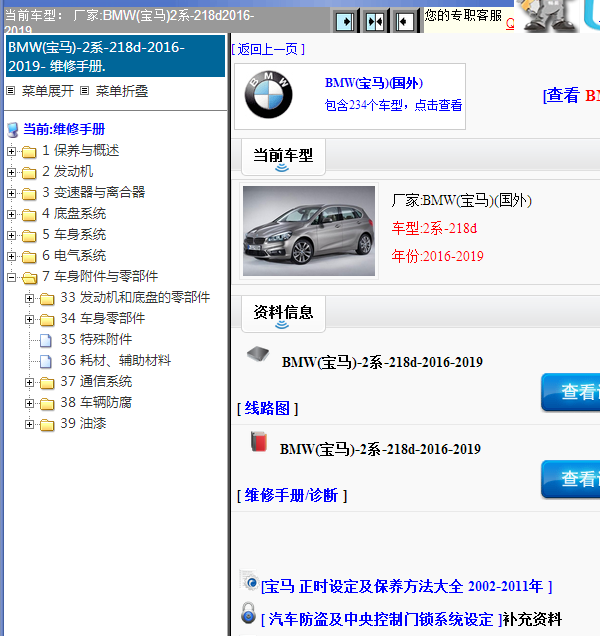Click the folder icon for 6 电气系统
The width and height of the screenshot is (600, 636).
click(29, 256)
